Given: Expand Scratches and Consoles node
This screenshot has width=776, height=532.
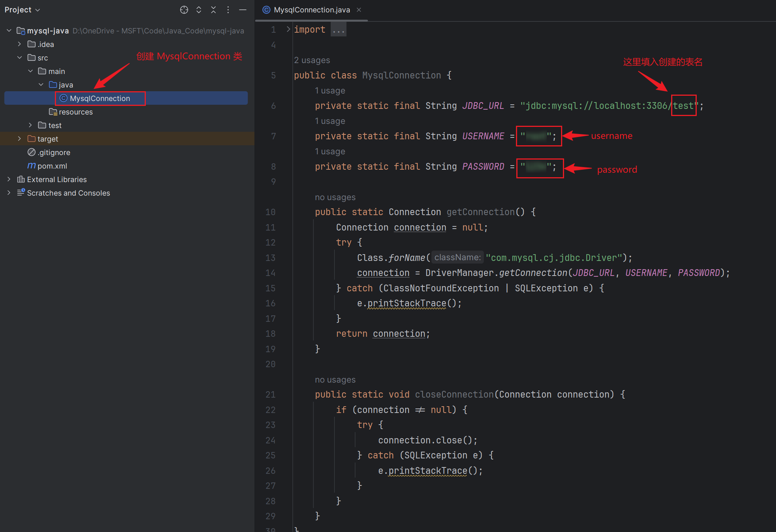Looking at the screenshot, I should point(9,193).
